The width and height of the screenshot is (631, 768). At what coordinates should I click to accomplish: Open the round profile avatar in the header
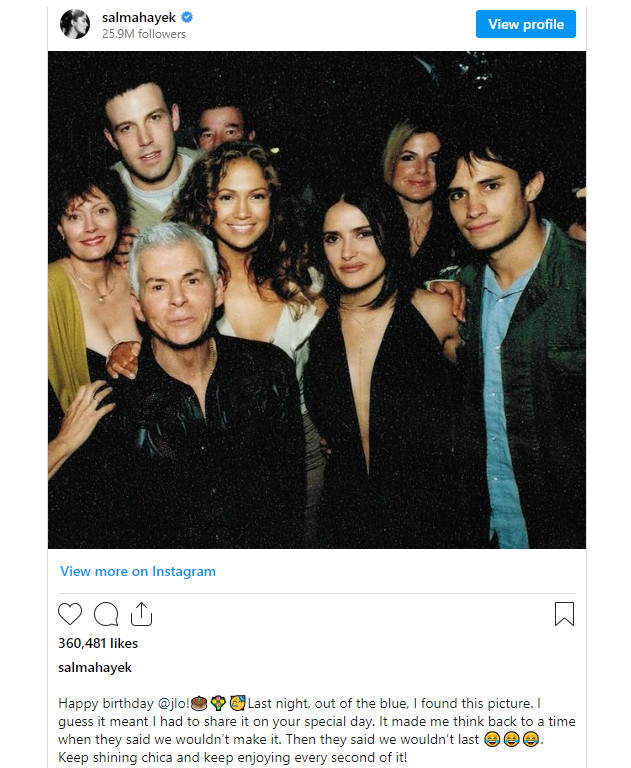click(x=75, y=24)
